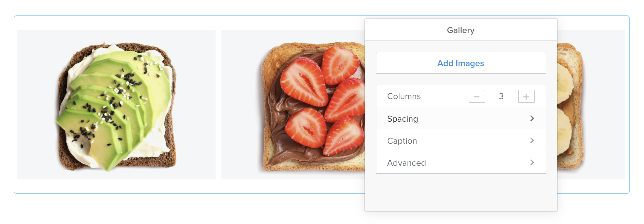Image resolution: width=644 pixels, height=224 pixels.
Task: Click the increment control in the Columns row
Action: pyautogui.click(x=526, y=96)
